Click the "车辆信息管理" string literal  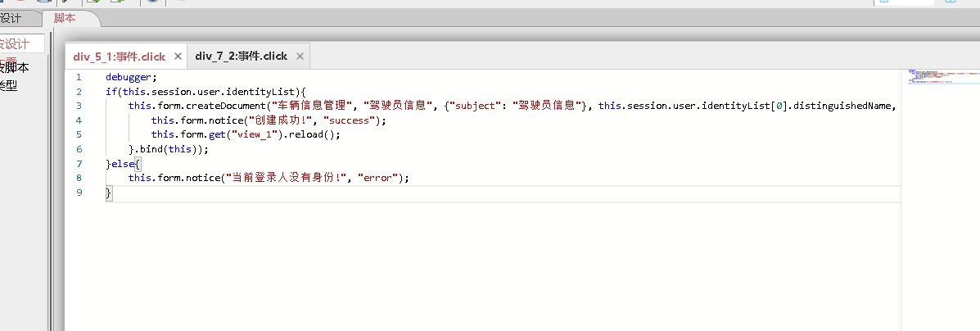pyautogui.click(x=311, y=106)
